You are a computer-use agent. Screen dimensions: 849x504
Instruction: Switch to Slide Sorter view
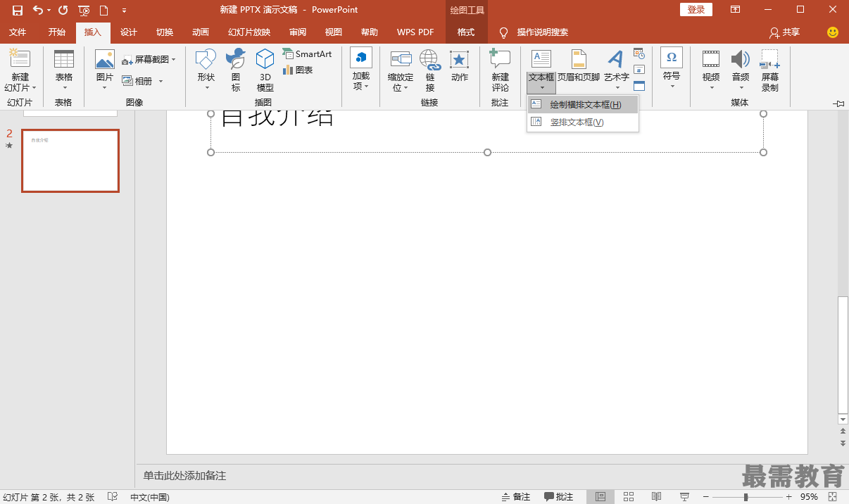click(x=629, y=497)
